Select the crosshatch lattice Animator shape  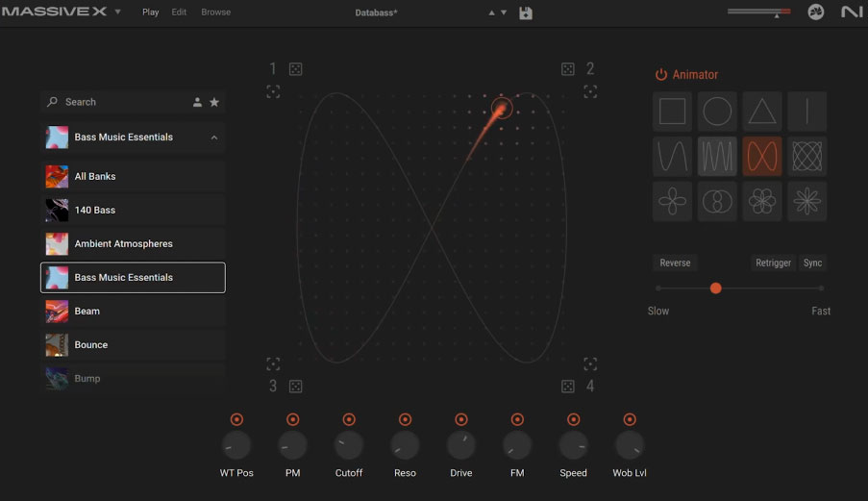[x=807, y=156]
